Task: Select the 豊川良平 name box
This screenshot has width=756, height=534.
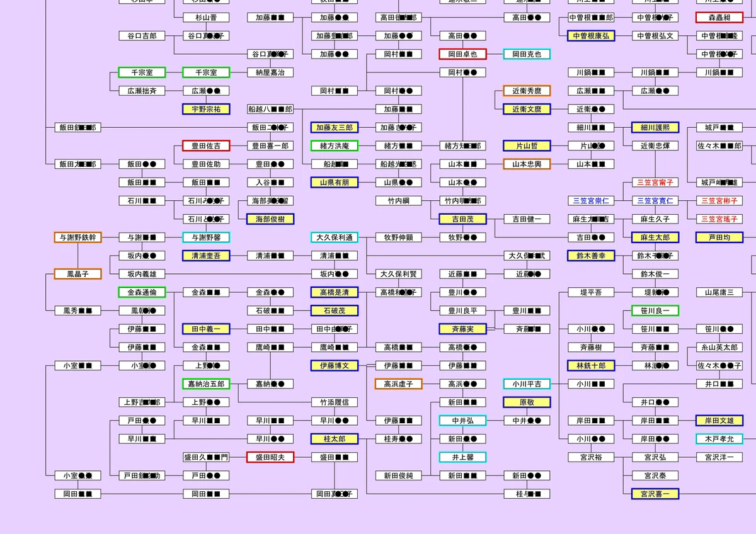Action: click(462, 310)
